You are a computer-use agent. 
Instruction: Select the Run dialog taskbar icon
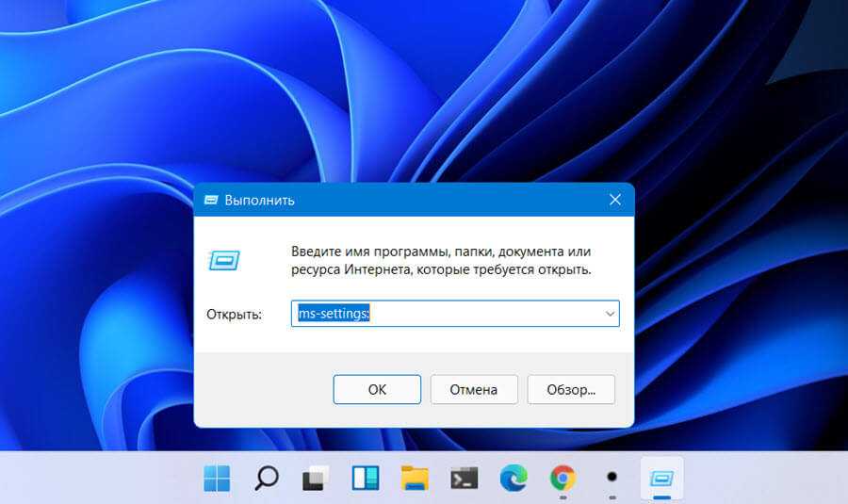click(661, 478)
